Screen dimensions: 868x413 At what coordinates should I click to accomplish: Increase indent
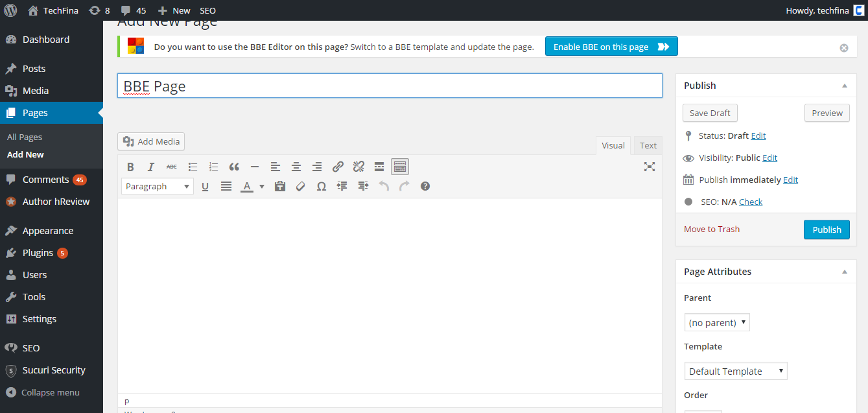click(x=363, y=186)
